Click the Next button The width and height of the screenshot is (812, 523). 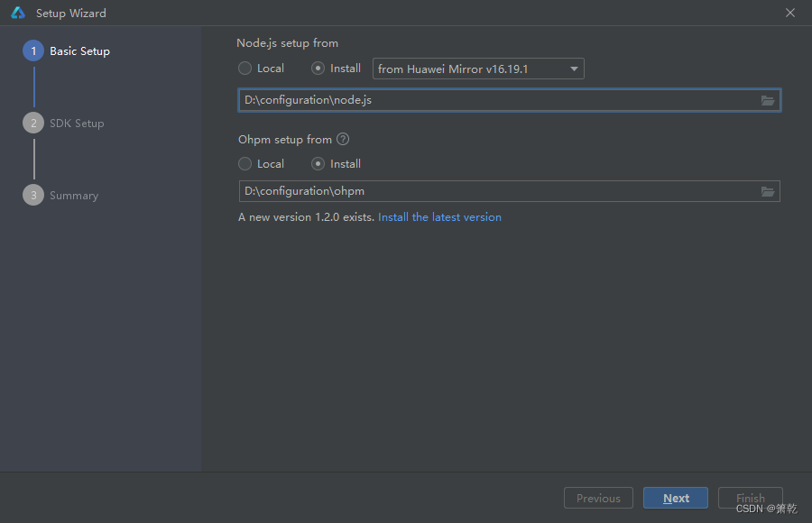676,498
